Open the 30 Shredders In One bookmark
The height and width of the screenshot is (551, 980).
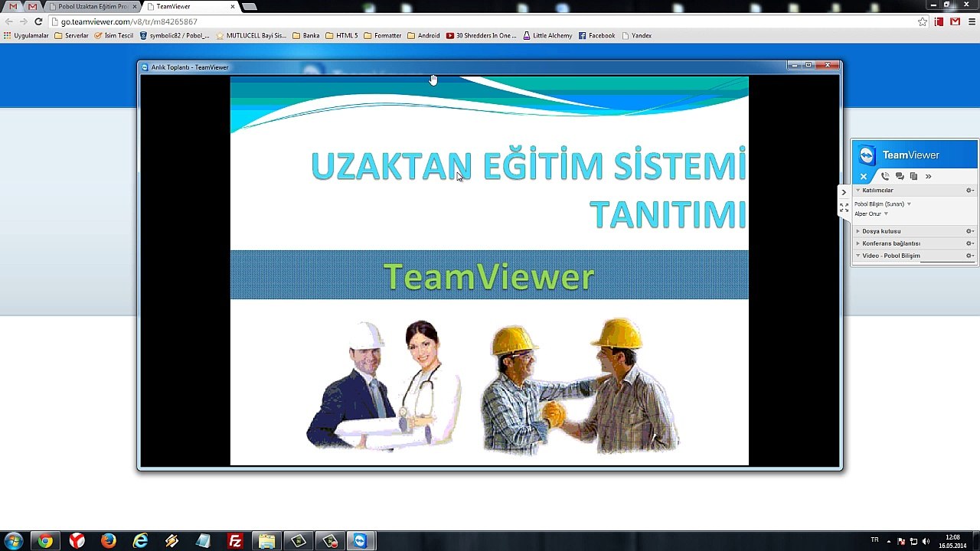[482, 35]
